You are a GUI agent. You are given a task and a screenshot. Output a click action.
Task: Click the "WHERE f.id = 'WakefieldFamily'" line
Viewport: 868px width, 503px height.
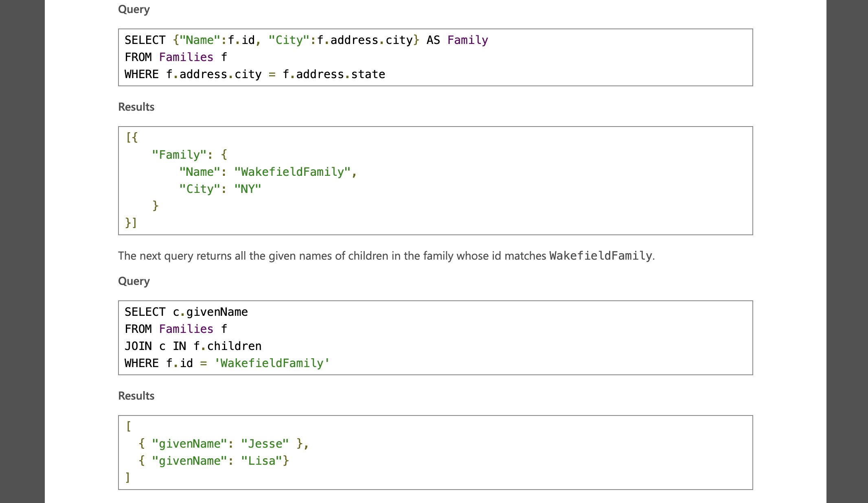(x=227, y=363)
